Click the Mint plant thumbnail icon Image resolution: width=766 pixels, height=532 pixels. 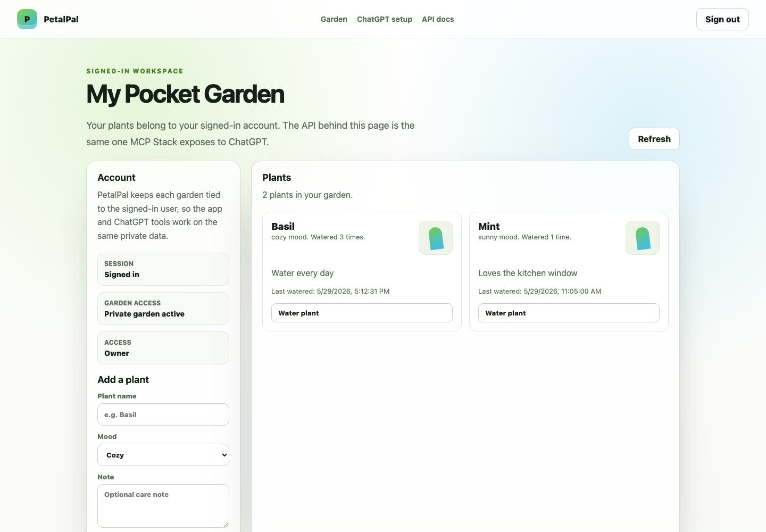pos(643,238)
